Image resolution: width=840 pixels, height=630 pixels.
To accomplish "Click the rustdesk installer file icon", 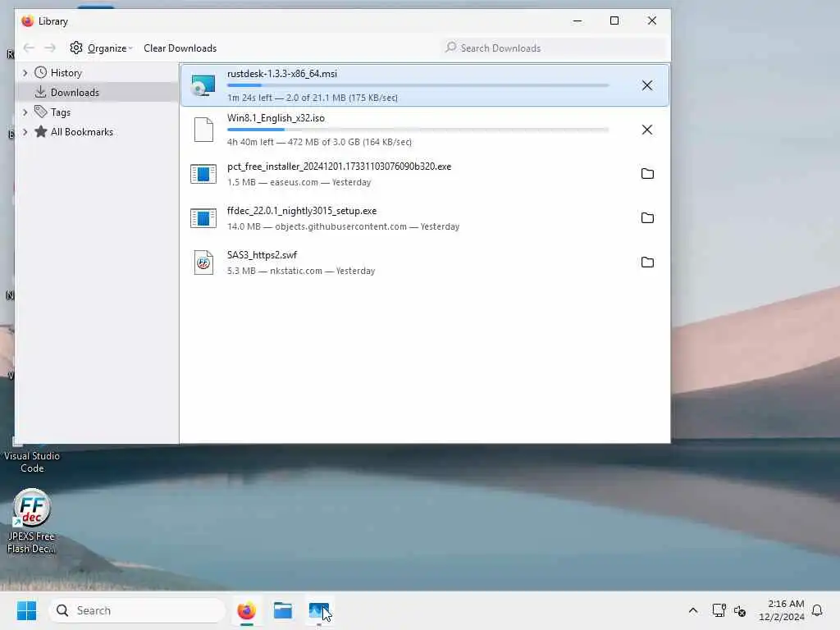I will 203,85.
